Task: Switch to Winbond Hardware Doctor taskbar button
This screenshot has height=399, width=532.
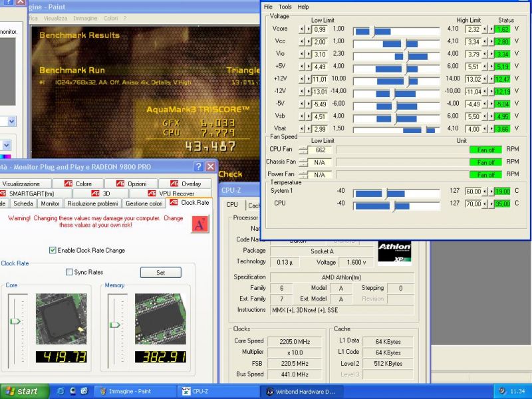Action: pyautogui.click(x=302, y=391)
